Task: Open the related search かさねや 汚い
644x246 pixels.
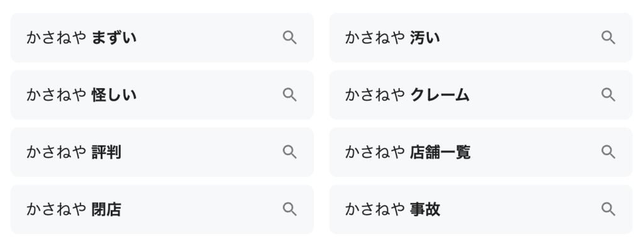Action: (392, 38)
